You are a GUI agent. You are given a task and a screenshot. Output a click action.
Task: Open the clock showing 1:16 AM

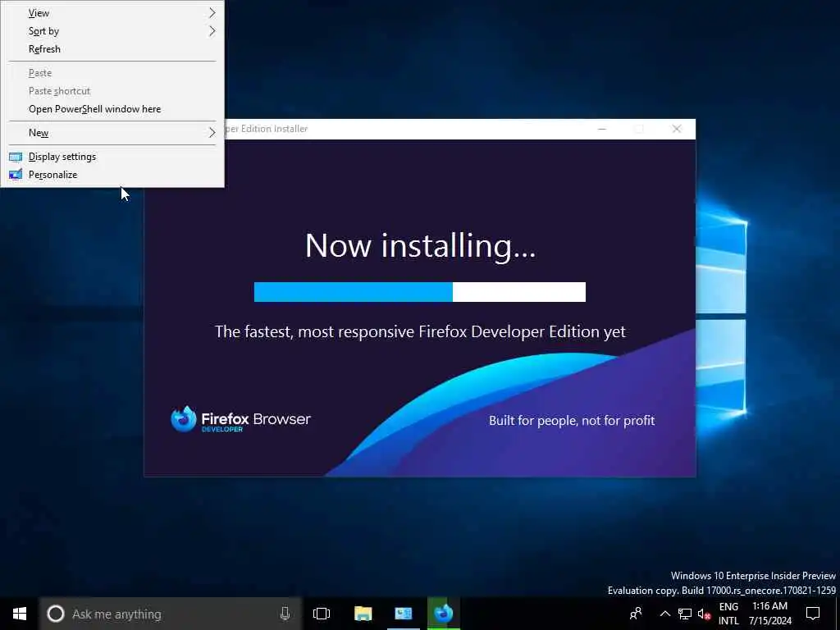(x=769, y=614)
